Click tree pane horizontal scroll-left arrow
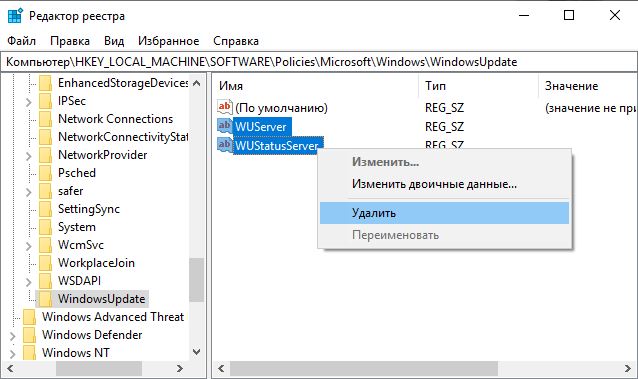Screen dimensions: 638x379 click(10, 369)
